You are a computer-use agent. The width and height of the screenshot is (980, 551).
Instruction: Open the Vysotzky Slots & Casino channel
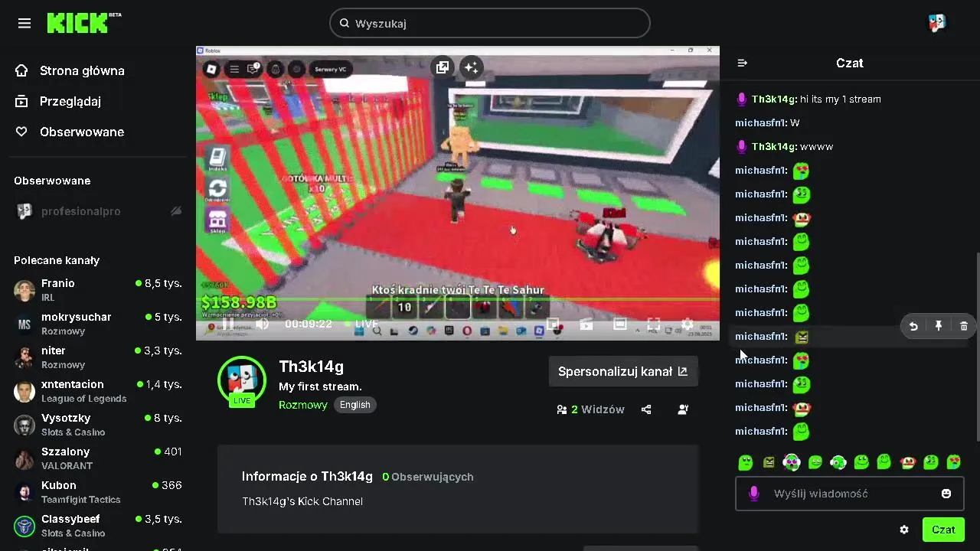[x=97, y=425]
